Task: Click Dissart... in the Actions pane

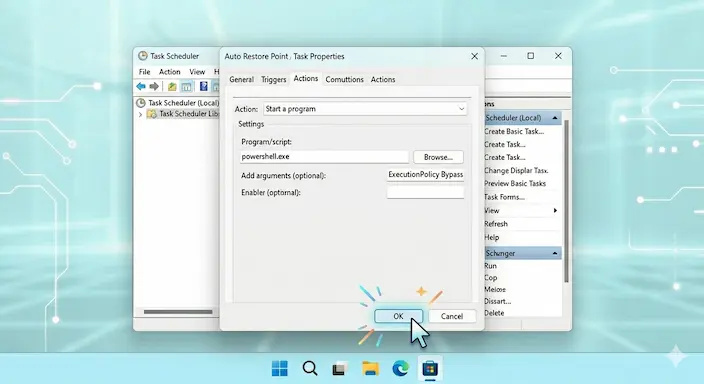Action: pyautogui.click(x=497, y=301)
